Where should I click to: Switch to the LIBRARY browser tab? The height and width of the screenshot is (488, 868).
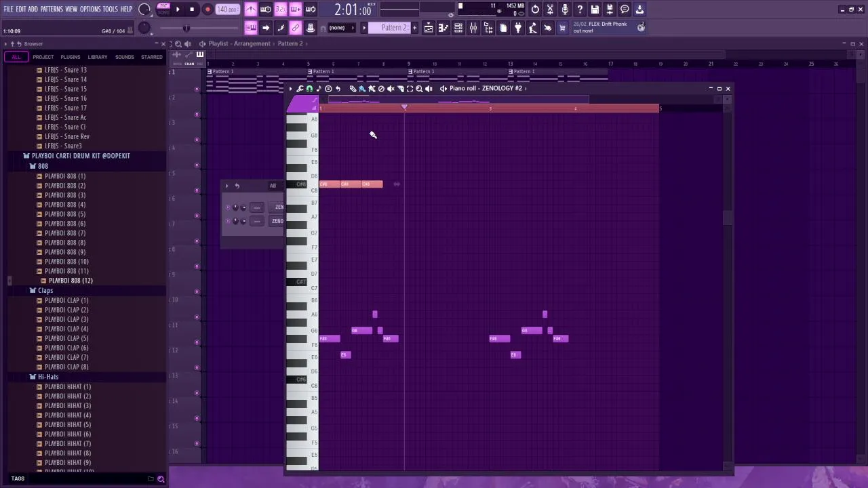pyautogui.click(x=97, y=57)
